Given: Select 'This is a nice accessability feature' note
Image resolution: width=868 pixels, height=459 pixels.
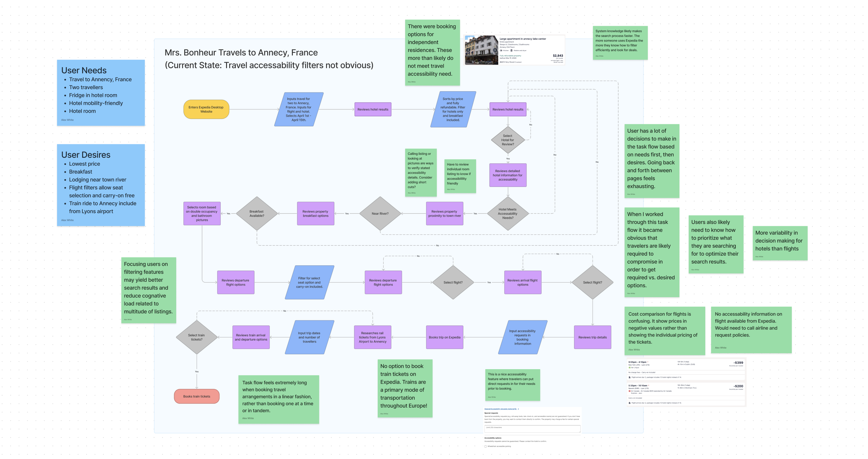Looking at the screenshot, I should tap(512, 385).
